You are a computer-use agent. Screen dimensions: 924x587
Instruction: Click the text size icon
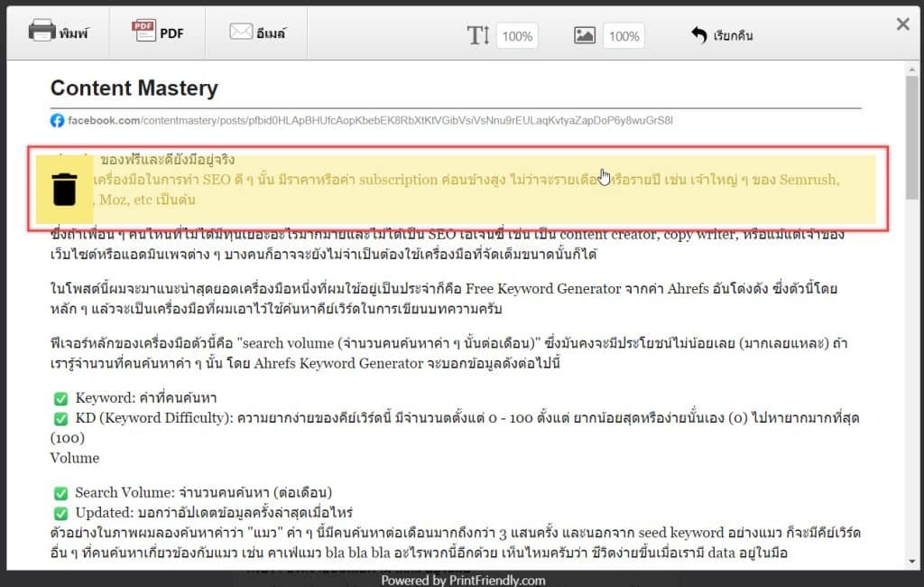click(x=478, y=35)
